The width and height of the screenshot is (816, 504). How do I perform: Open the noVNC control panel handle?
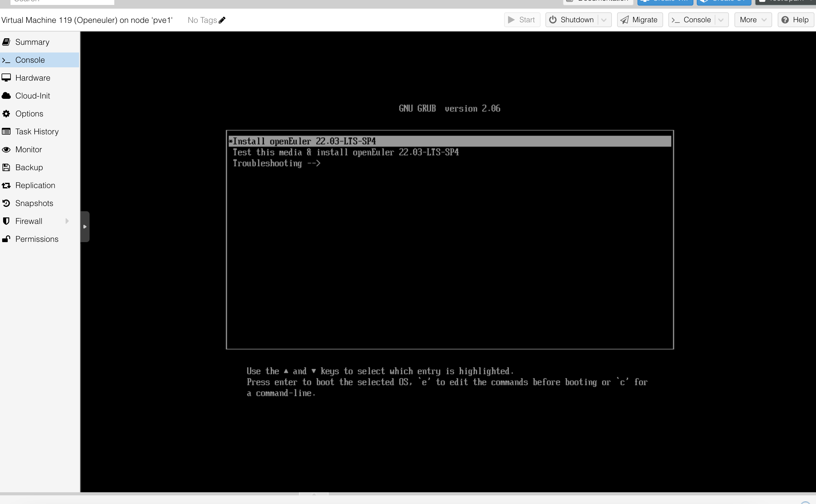[85, 227]
